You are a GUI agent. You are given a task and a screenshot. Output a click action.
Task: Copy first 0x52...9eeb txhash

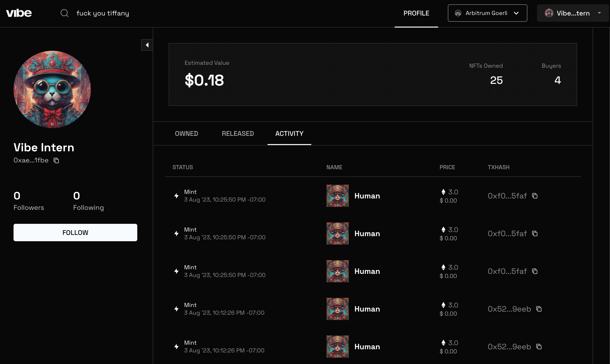(x=539, y=309)
